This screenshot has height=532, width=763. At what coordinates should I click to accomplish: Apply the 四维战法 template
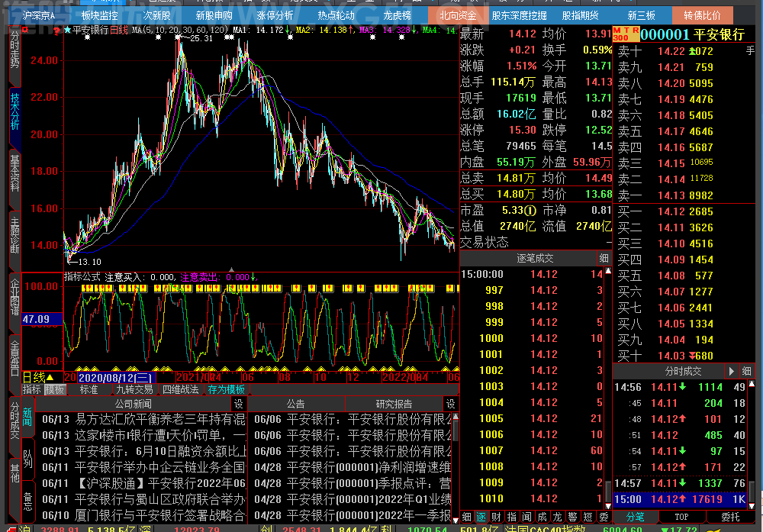[x=181, y=389]
